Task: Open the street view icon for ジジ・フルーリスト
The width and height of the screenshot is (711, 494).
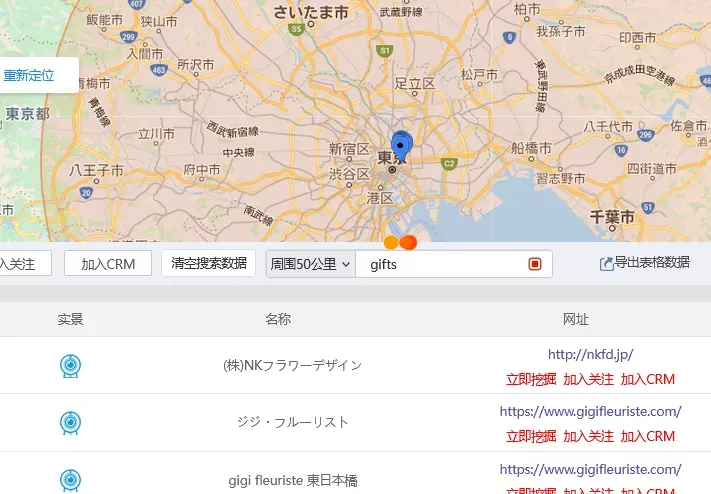Action: coord(70,423)
